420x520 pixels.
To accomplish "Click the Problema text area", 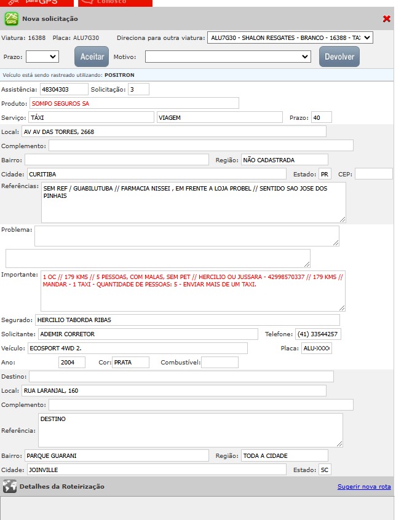I will tap(187, 236).
